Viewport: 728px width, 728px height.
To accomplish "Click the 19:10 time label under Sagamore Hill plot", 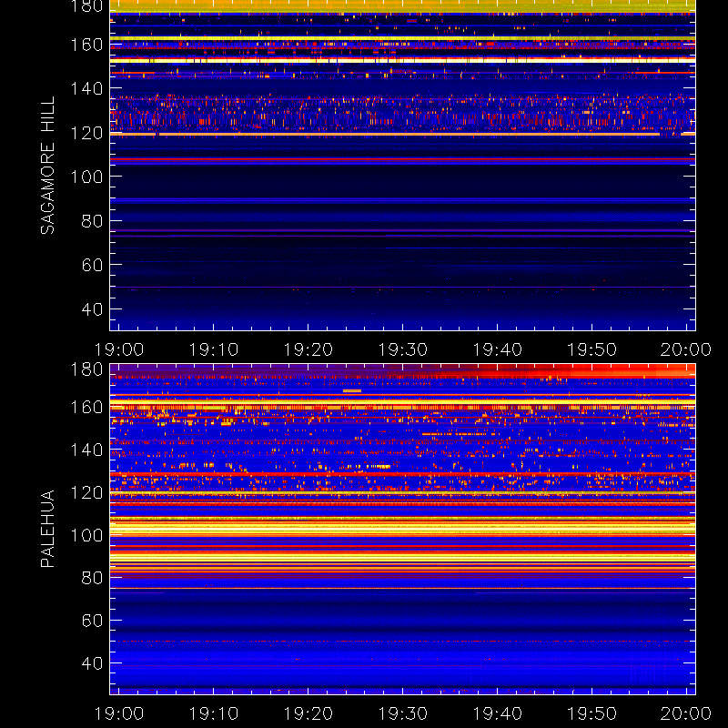I will pyautogui.click(x=214, y=349).
